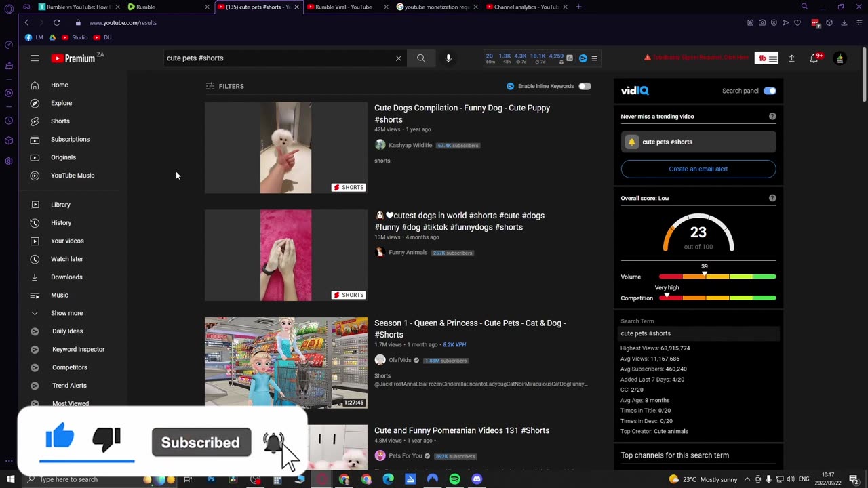
Task: Open YouTube notifications bell
Action: (814, 58)
